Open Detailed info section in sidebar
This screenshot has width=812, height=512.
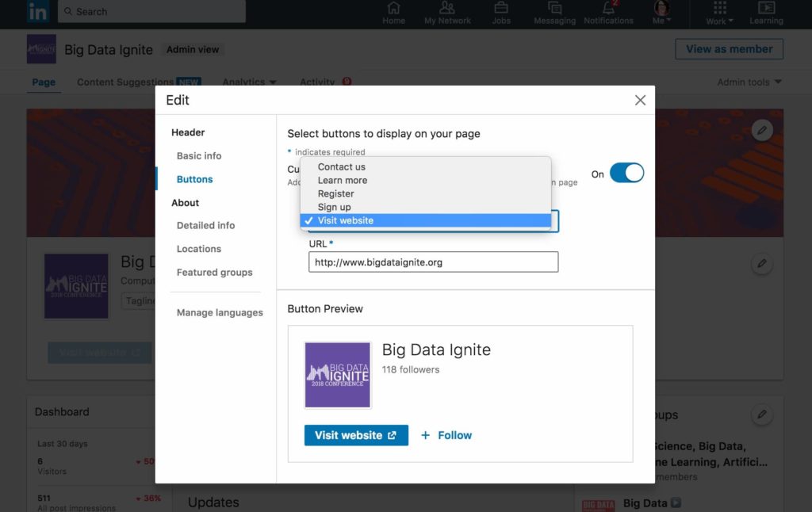(x=205, y=226)
